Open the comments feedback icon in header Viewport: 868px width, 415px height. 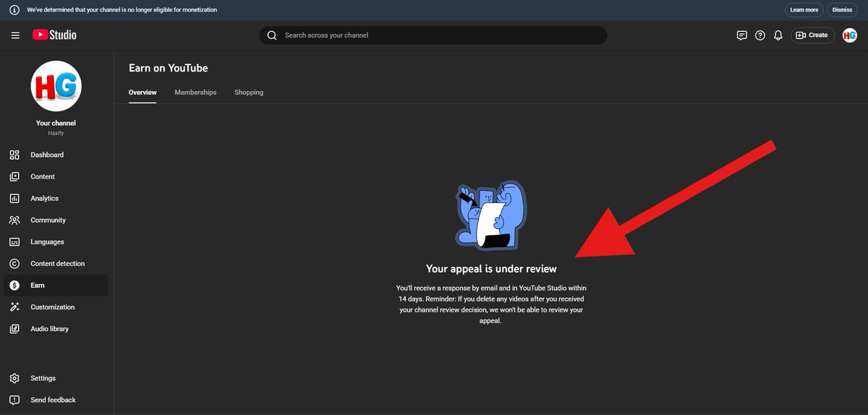(741, 35)
